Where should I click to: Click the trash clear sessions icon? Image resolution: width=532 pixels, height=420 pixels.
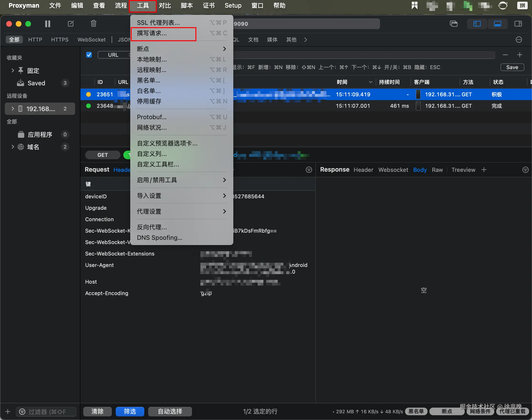pos(94,24)
